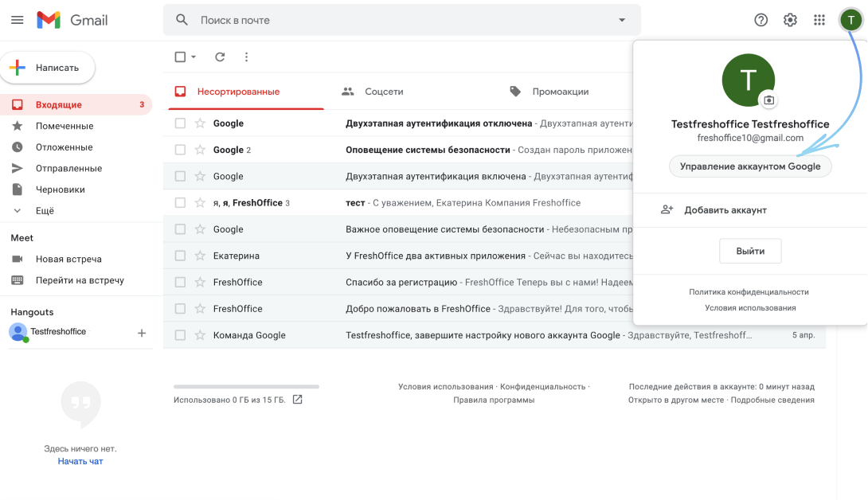Open 'Правила программы' footer link
The width and height of the screenshot is (868, 500).
[x=494, y=400]
